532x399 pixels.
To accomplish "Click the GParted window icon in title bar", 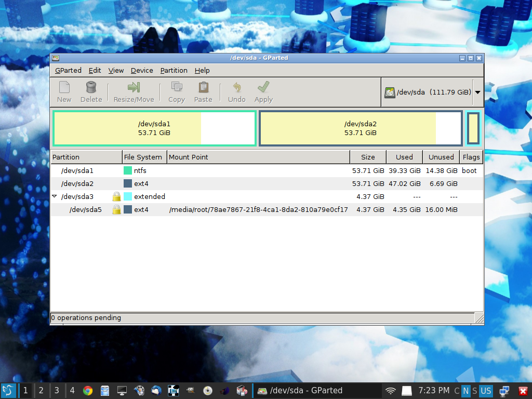I will pyautogui.click(x=56, y=58).
